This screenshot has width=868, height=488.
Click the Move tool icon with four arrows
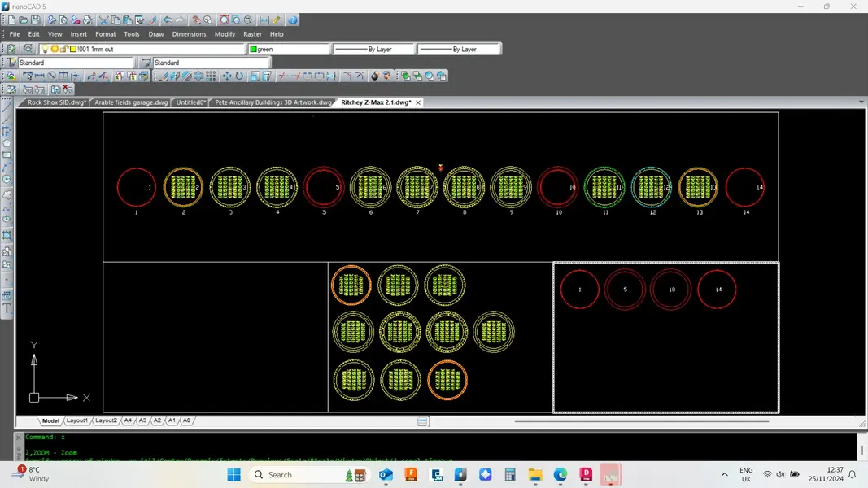coord(227,76)
